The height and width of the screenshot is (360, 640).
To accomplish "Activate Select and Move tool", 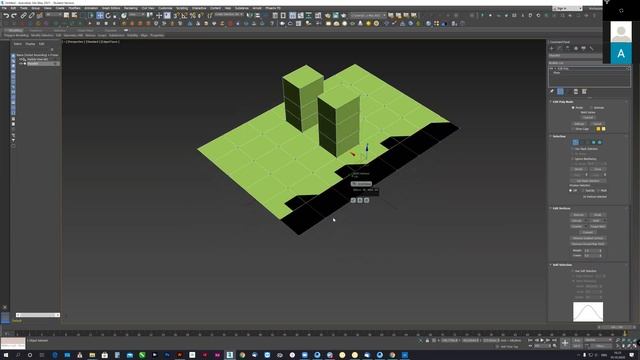I will pos(100,16).
